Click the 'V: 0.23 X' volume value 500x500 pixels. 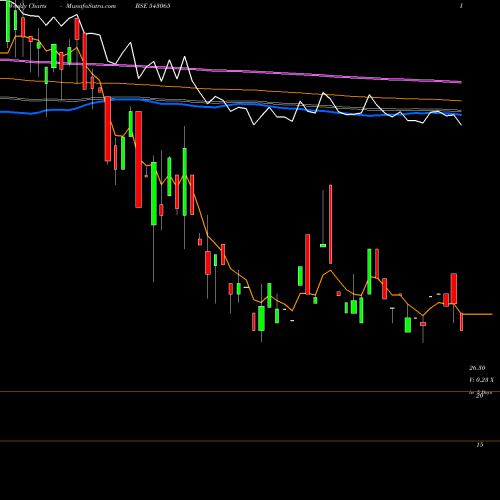point(481,380)
